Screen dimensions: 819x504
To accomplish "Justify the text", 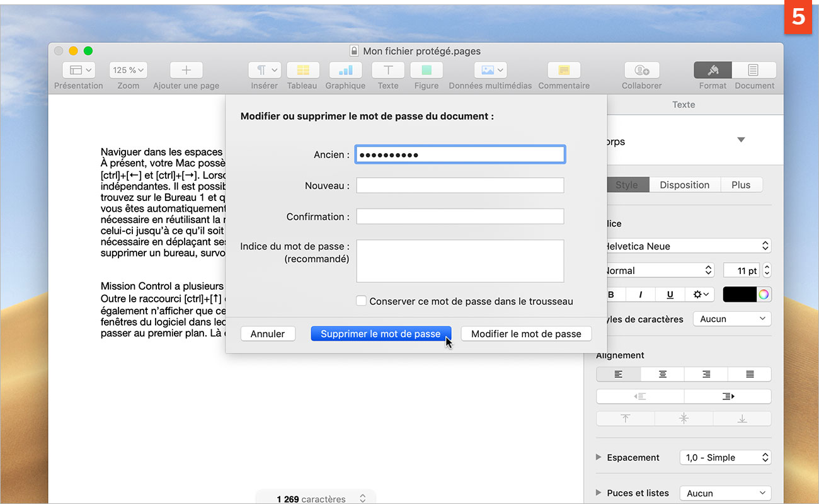I will [x=750, y=374].
